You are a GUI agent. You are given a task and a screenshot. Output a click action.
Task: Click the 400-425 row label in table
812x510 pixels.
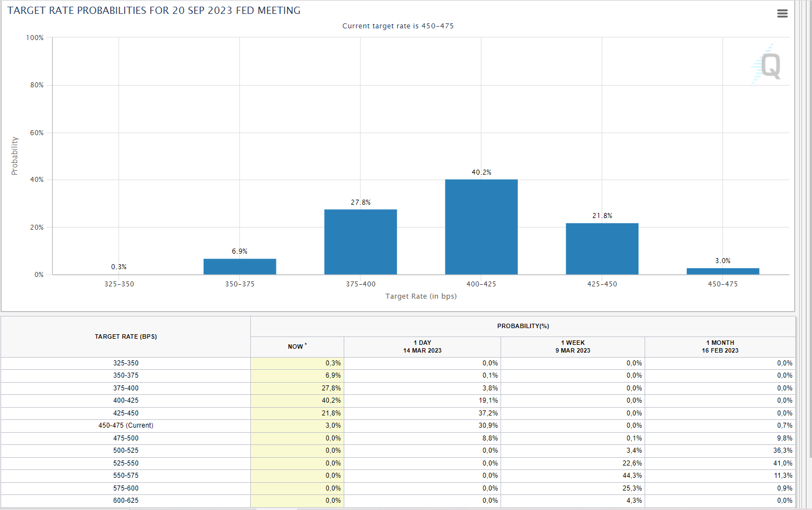[x=126, y=400]
